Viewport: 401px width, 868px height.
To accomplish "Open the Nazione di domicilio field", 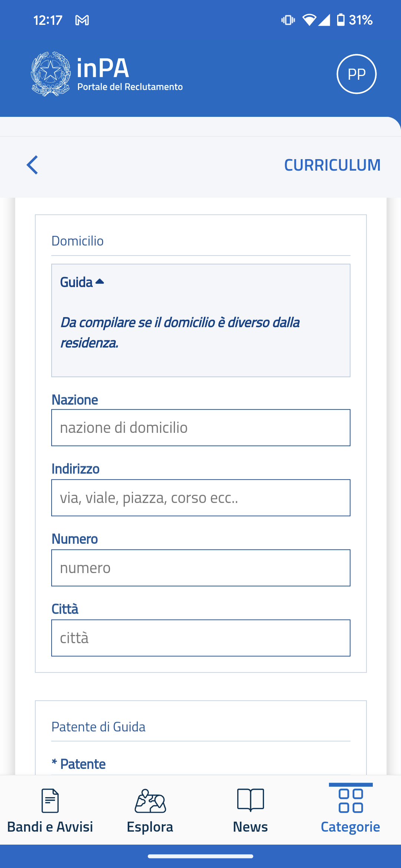I will pyautogui.click(x=200, y=428).
